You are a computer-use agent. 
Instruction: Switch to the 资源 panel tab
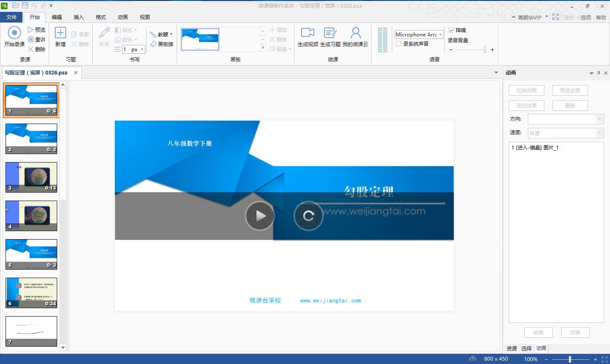(512, 348)
